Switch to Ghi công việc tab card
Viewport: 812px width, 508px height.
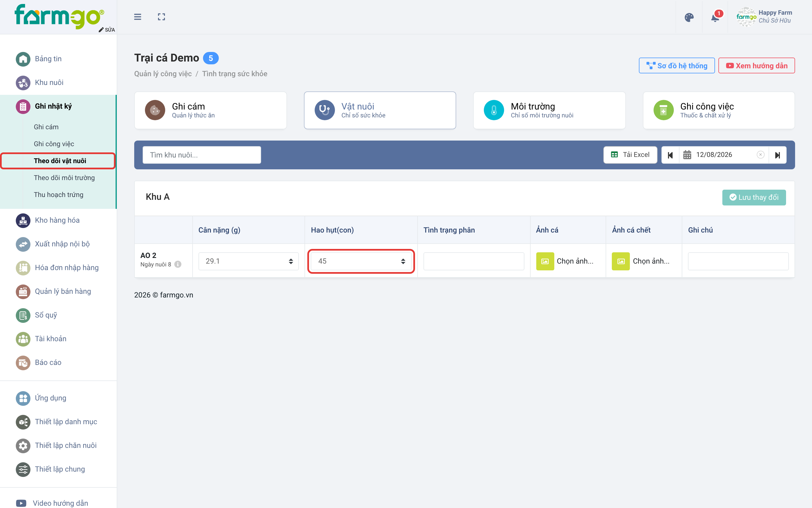point(719,110)
